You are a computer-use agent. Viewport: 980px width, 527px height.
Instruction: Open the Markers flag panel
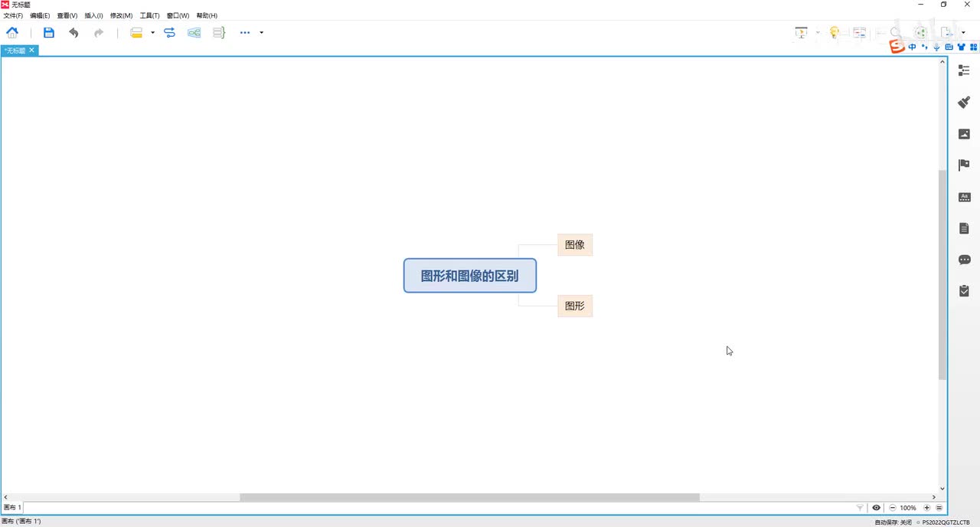(x=964, y=165)
